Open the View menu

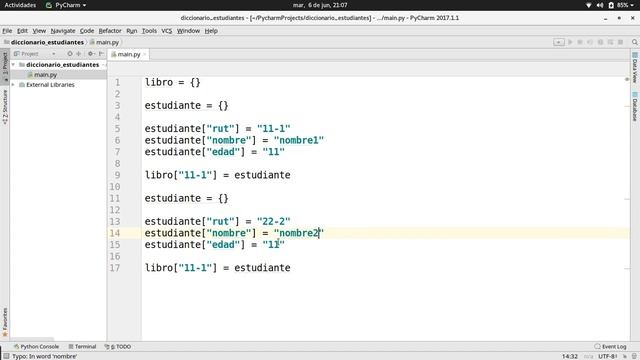pyautogui.click(x=39, y=31)
